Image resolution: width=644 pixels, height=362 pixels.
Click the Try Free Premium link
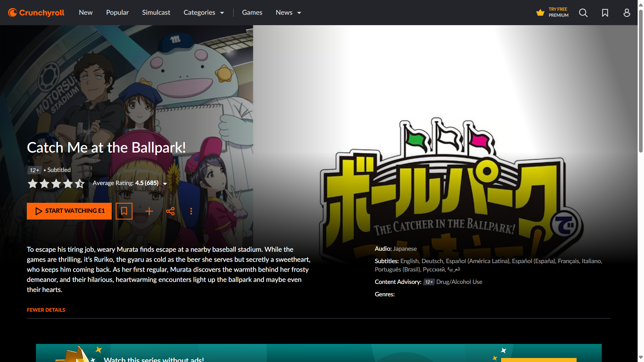pyautogui.click(x=558, y=12)
